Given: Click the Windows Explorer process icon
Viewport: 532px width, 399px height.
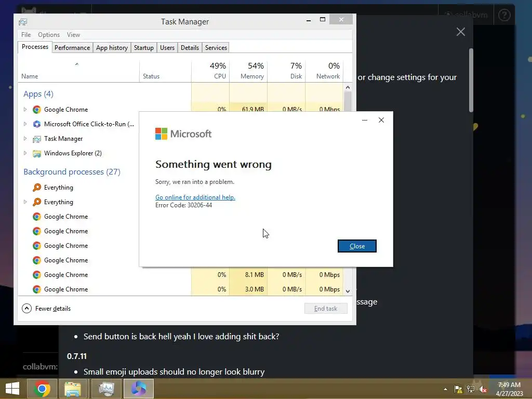Looking at the screenshot, I should tap(37, 153).
